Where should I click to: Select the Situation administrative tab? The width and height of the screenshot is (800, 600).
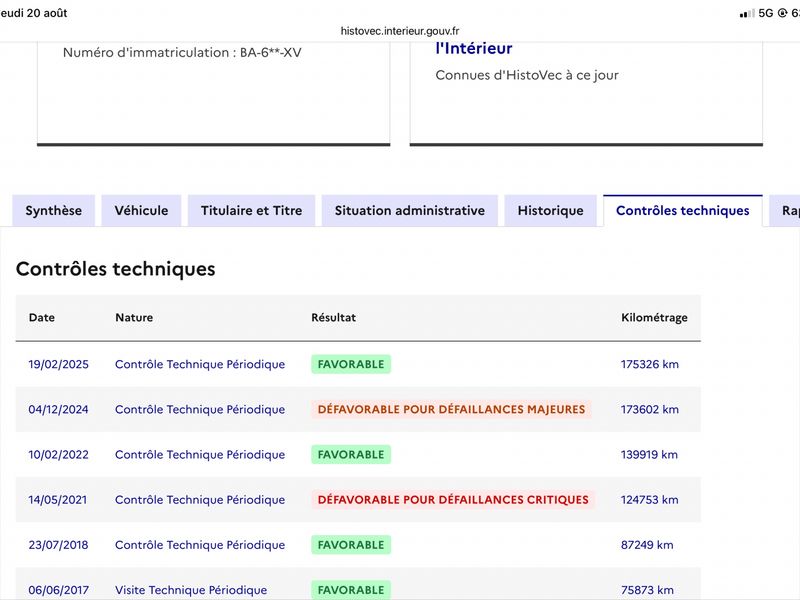click(x=410, y=211)
